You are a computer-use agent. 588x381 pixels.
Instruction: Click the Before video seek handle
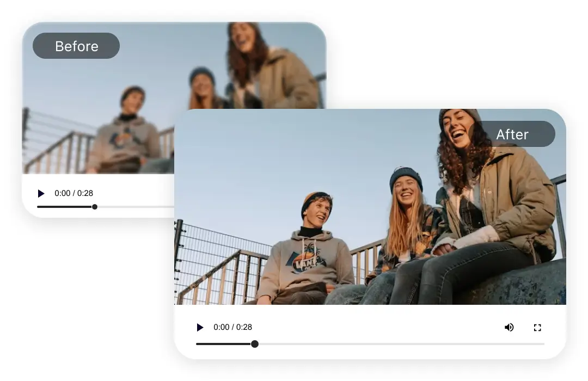point(95,207)
